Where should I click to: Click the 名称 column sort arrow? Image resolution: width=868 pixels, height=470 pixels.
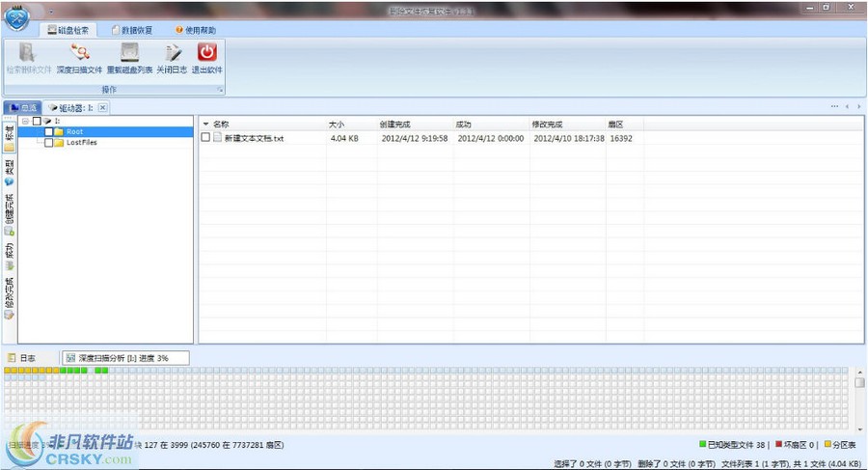(x=206, y=124)
